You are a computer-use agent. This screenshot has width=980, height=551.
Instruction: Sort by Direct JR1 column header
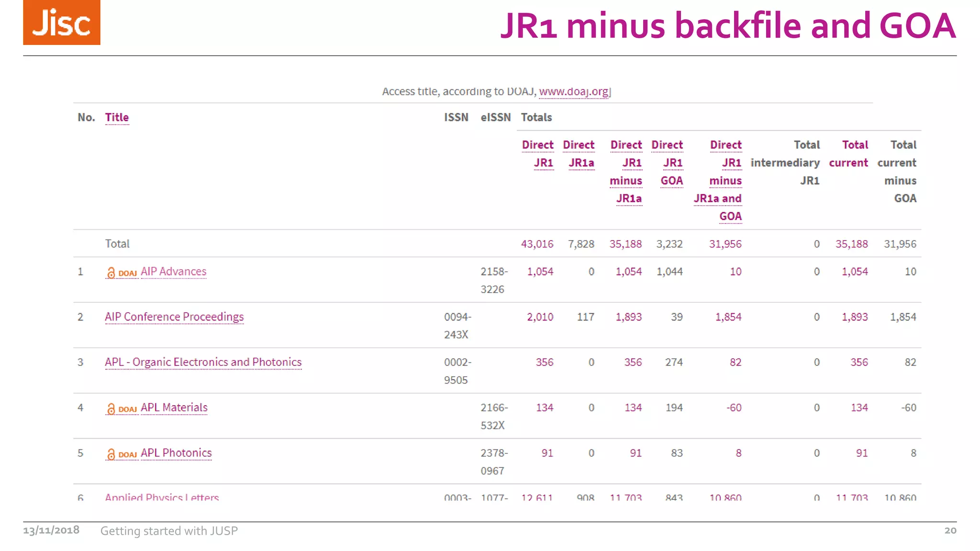537,154
